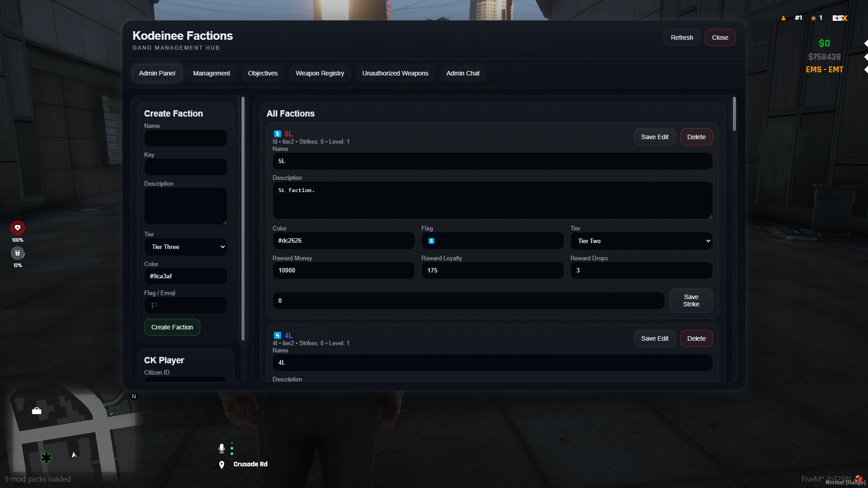The height and width of the screenshot is (488, 868).
Task: Switch to the Admin Panel tab
Action: pos(157,73)
